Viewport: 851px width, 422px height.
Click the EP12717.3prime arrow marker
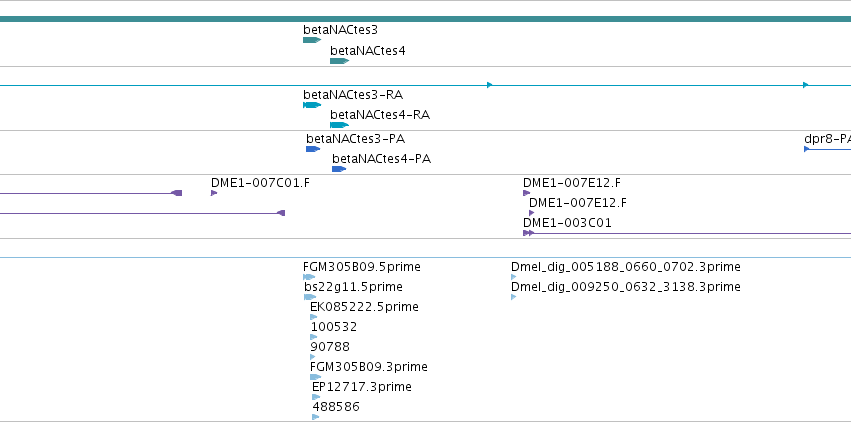(x=316, y=397)
